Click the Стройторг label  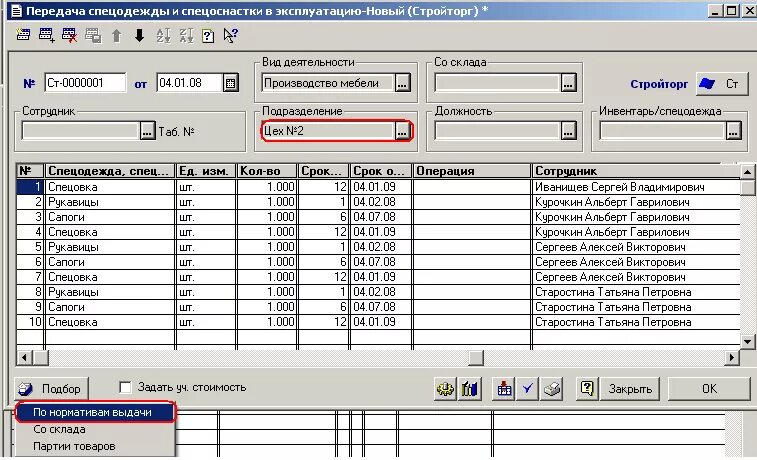659,84
